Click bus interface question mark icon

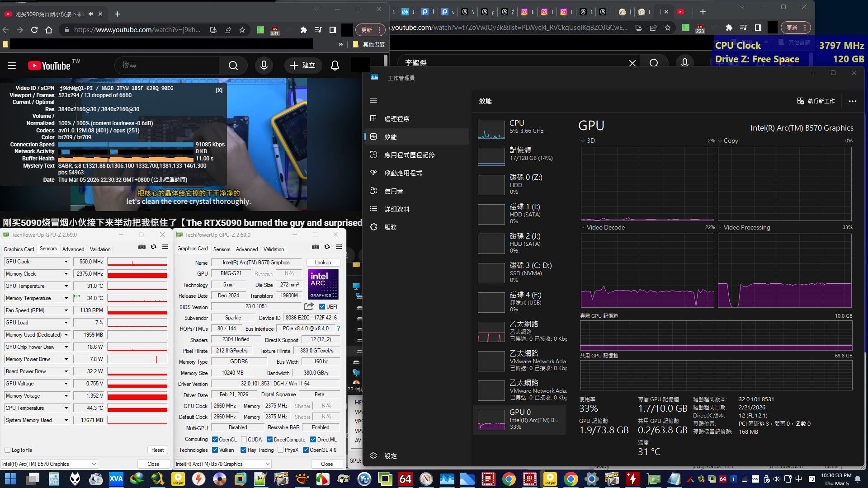point(338,328)
